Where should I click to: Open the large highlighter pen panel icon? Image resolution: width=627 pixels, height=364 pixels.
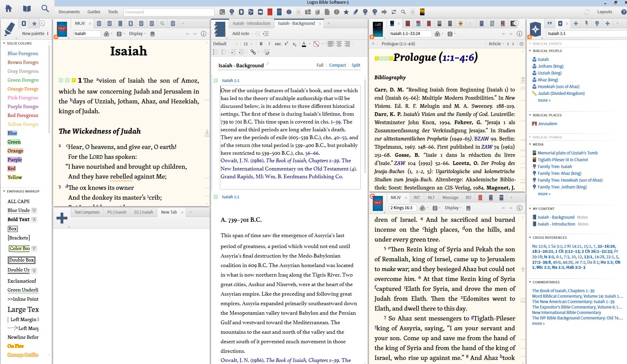10,29
